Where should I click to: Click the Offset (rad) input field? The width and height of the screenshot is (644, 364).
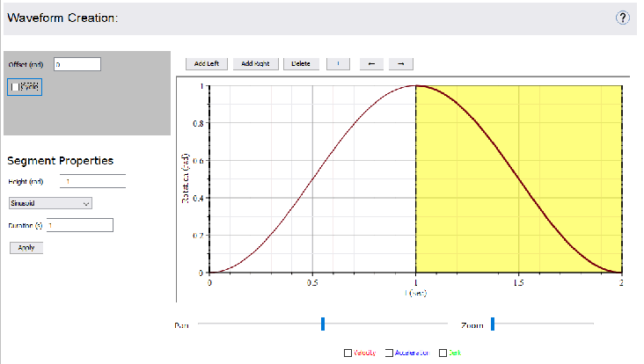click(x=77, y=64)
